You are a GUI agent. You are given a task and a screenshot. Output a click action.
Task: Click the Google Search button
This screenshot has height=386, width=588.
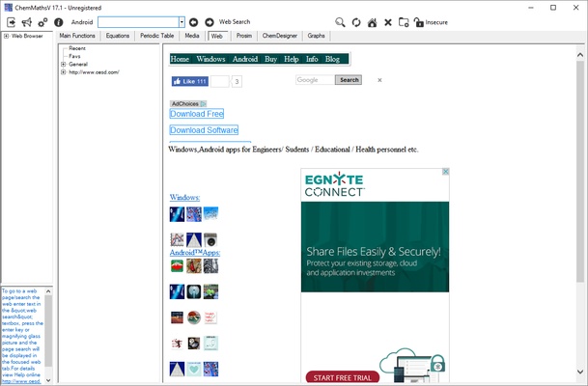[x=349, y=80]
